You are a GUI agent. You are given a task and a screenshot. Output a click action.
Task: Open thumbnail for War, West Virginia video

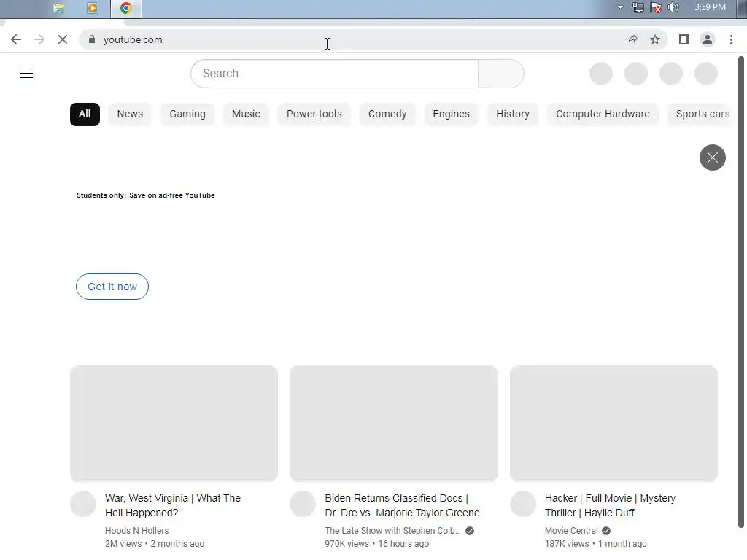(x=174, y=424)
